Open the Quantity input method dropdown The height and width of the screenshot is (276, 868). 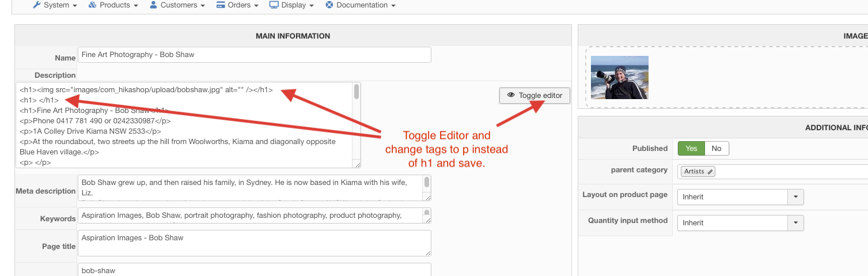795,223
